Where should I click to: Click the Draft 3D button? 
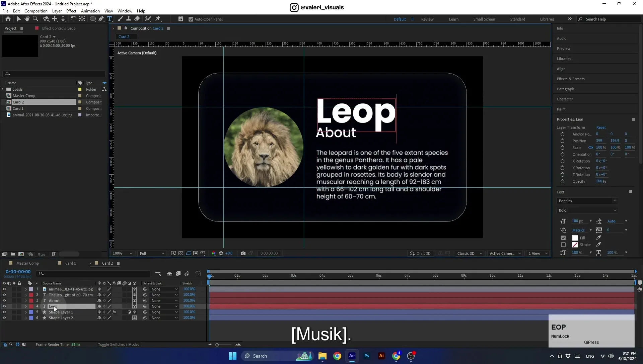click(420, 254)
